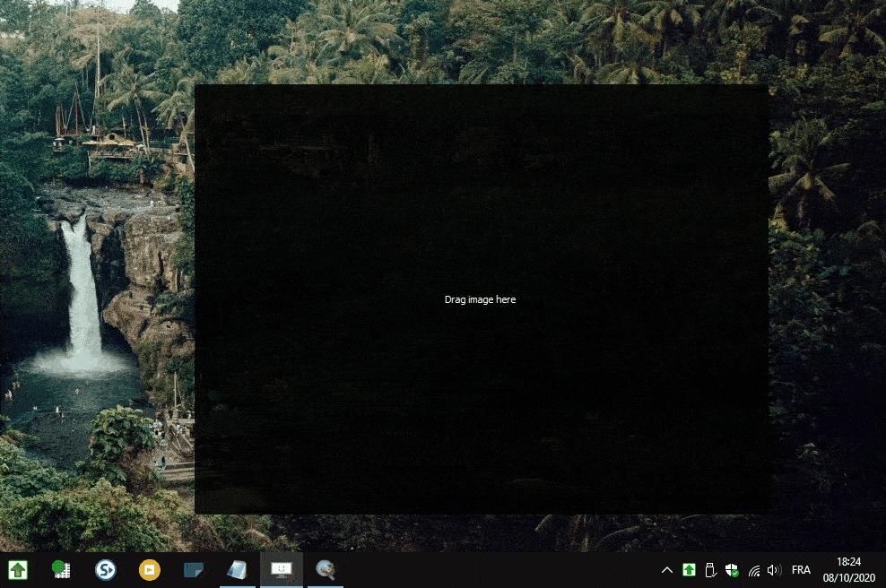
Task: Open the green spreadsheet grid app in taskbar
Action: click(x=61, y=569)
